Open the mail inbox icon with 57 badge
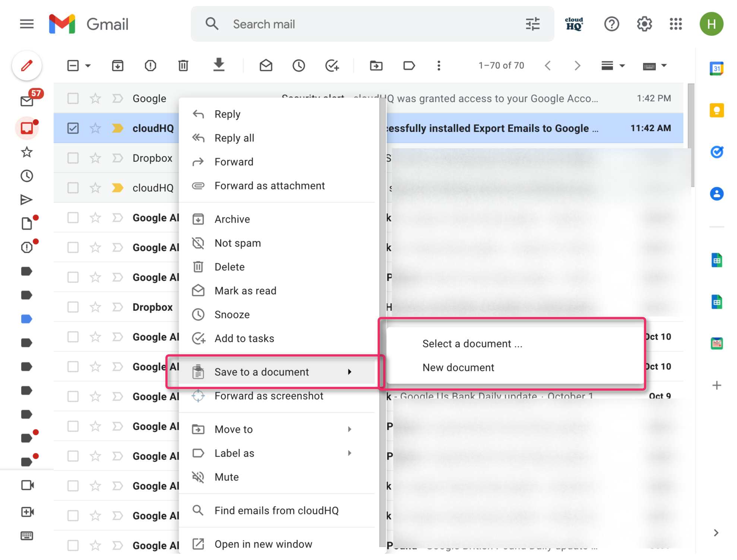The width and height of the screenshot is (737, 560). (x=26, y=101)
